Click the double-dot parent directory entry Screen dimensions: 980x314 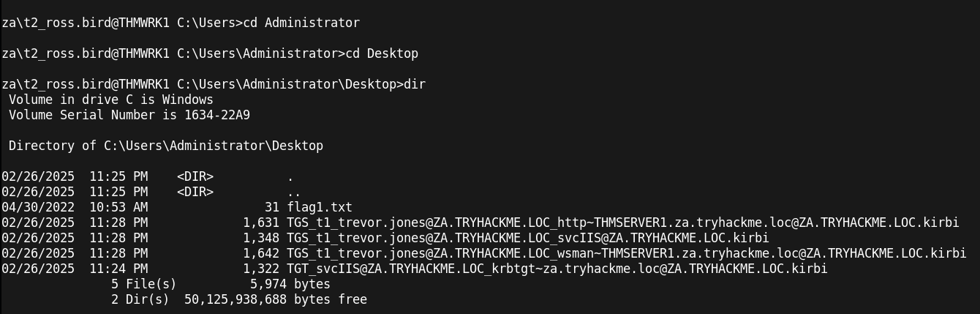point(294,192)
